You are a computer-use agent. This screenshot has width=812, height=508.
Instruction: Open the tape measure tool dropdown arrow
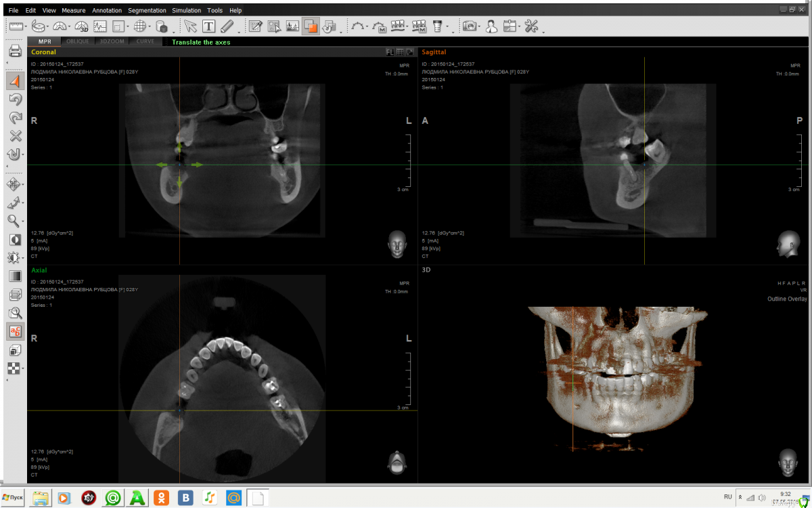click(x=49, y=28)
